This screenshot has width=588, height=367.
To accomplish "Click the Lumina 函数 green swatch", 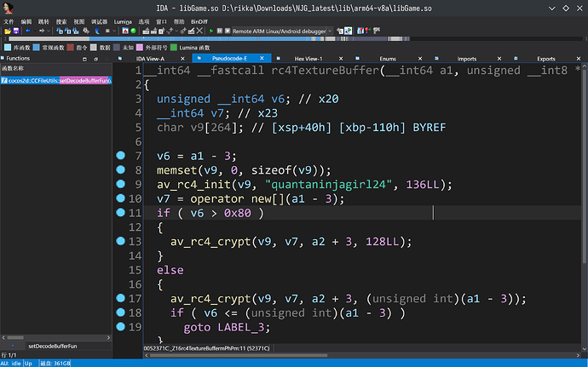I will click(174, 47).
